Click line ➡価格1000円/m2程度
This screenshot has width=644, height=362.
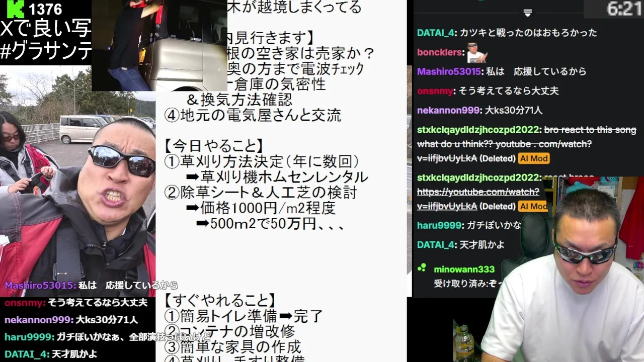(x=261, y=208)
